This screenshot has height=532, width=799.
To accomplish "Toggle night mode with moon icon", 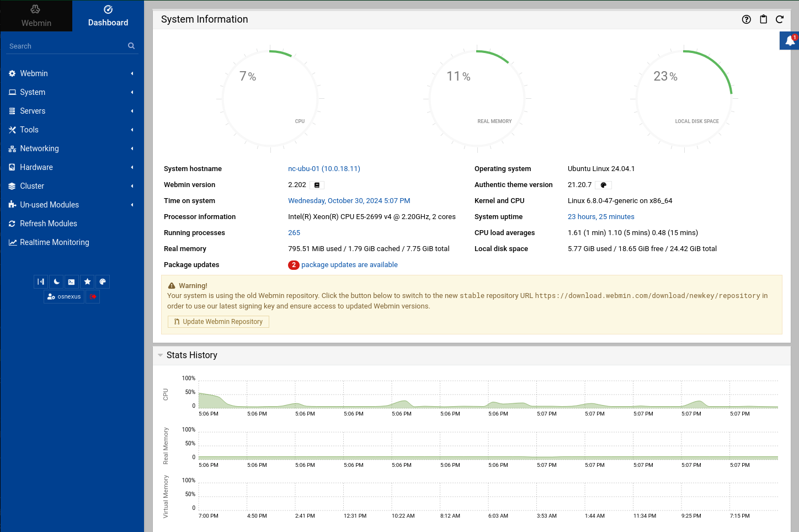I will (56, 282).
